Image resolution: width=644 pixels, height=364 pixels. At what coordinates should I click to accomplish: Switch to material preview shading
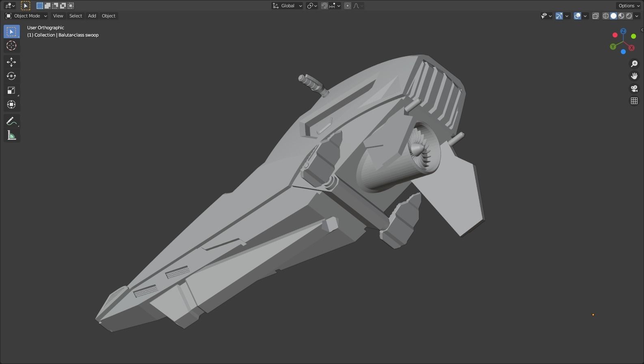[621, 16]
